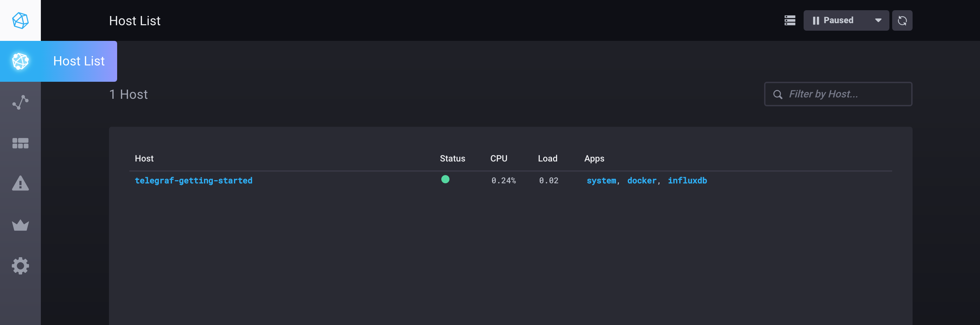Focus the Filter by Host search field
This screenshot has height=325, width=980.
pos(838,94)
